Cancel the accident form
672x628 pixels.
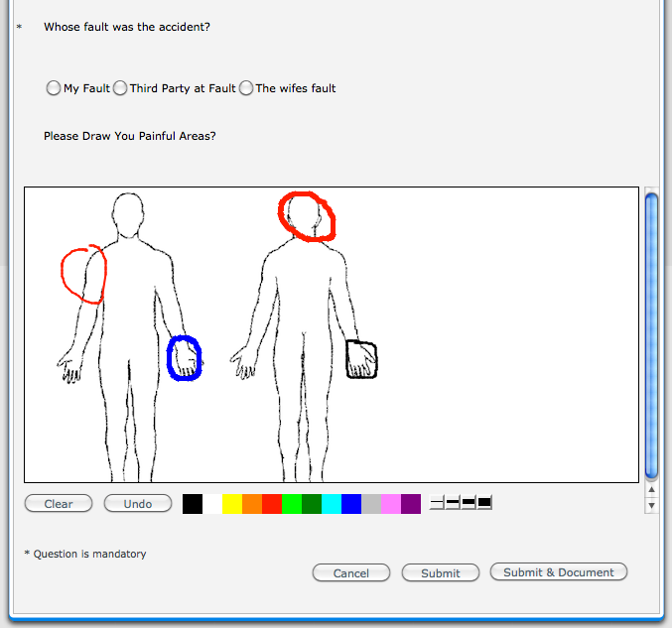pyautogui.click(x=351, y=572)
